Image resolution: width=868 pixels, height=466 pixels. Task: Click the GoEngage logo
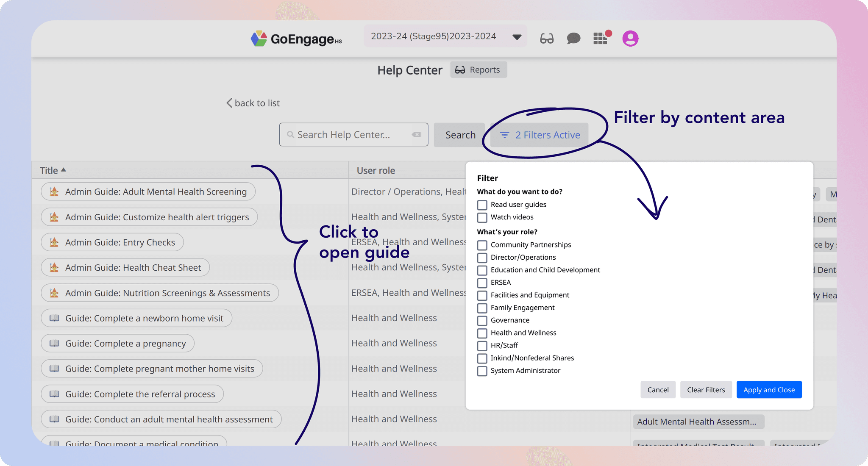point(296,39)
